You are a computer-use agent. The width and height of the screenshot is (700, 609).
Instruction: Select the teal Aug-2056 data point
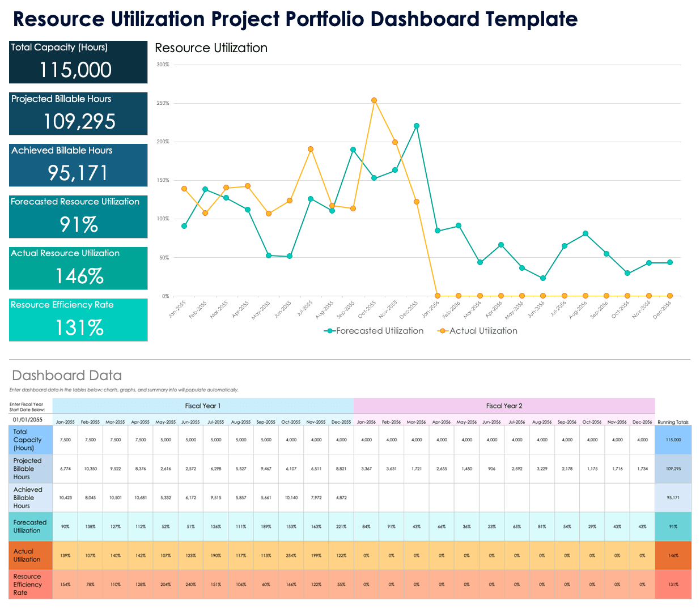click(586, 233)
